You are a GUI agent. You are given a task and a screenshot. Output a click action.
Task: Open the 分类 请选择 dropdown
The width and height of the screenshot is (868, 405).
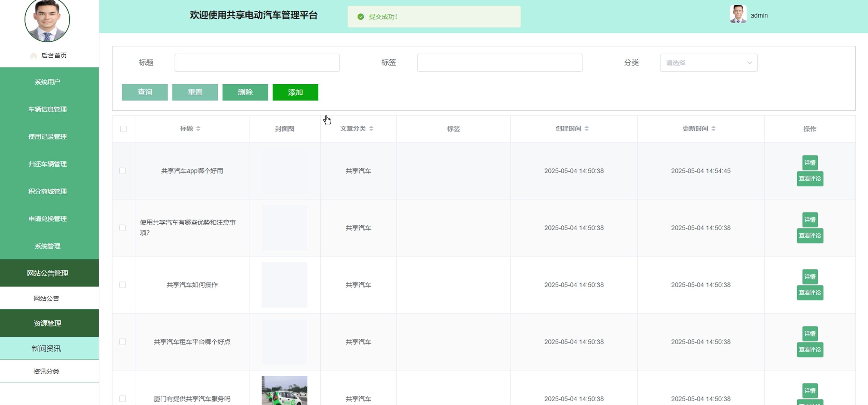click(708, 63)
